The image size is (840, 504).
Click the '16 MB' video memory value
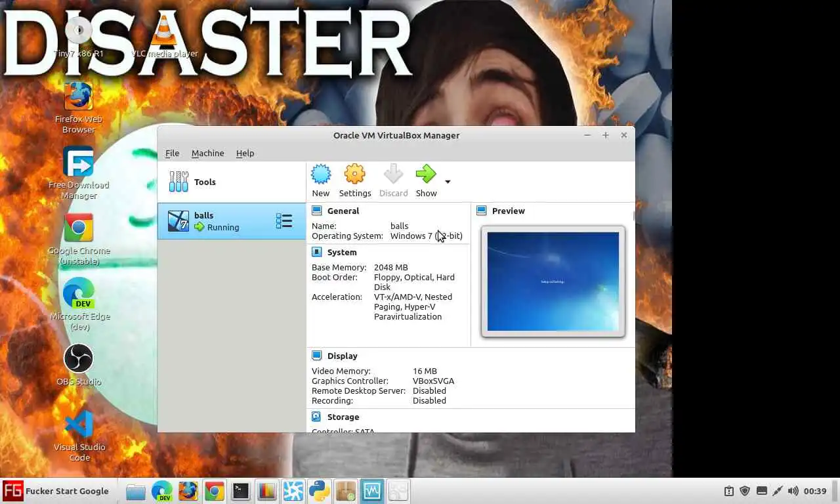click(x=425, y=371)
